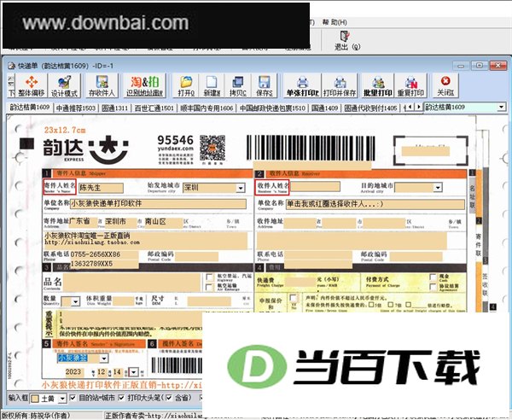Click the sender district field 南山区
The image size is (512, 420).
click(x=163, y=222)
